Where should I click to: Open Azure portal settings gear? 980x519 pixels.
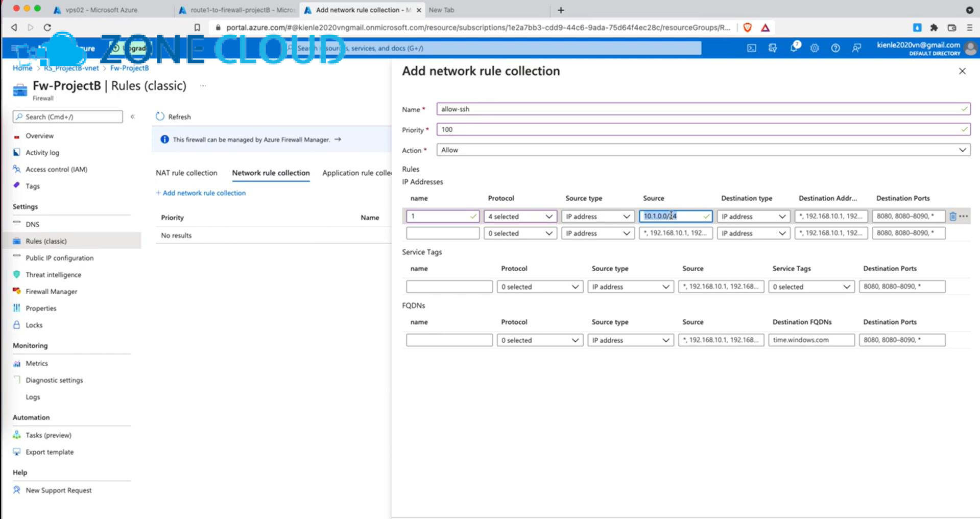pos(815,48)
